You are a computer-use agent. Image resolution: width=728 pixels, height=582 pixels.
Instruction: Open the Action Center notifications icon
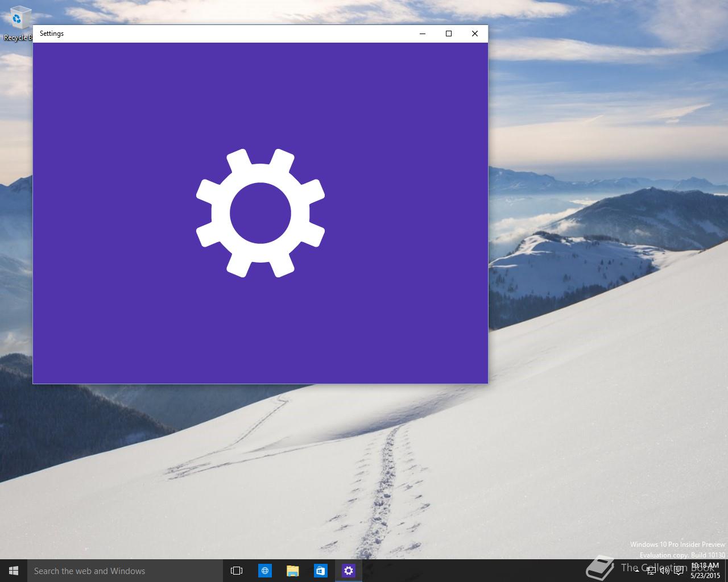point(679,571)
